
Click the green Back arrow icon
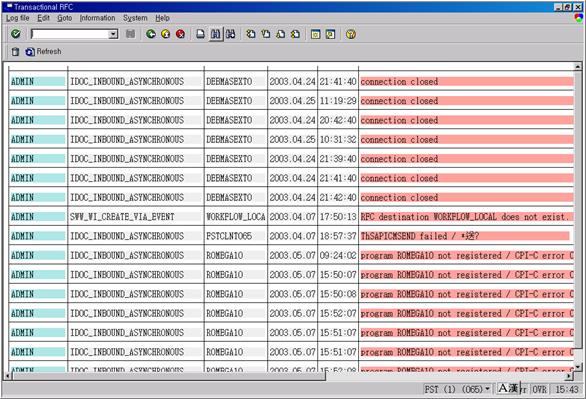tap(151, 34)
